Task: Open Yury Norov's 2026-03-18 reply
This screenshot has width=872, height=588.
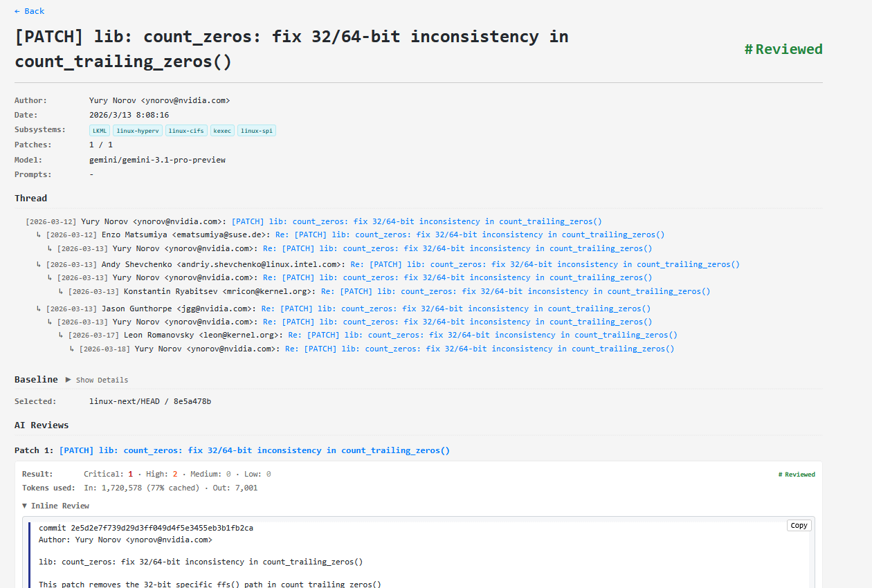Action: (479, 349)
